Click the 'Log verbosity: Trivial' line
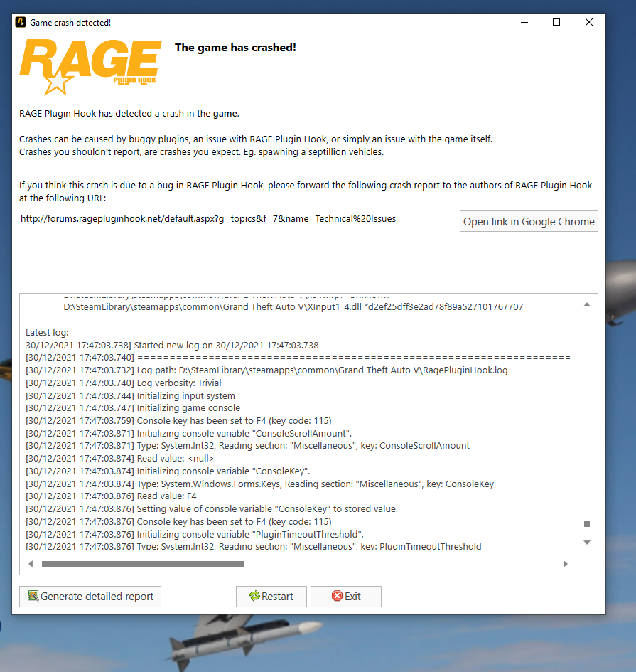636x672 pixels. (x=124, y=383)
